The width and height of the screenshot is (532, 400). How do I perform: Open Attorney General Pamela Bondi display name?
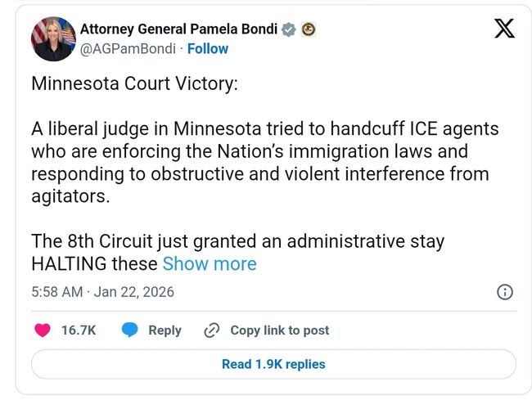(x=178, y=29)
